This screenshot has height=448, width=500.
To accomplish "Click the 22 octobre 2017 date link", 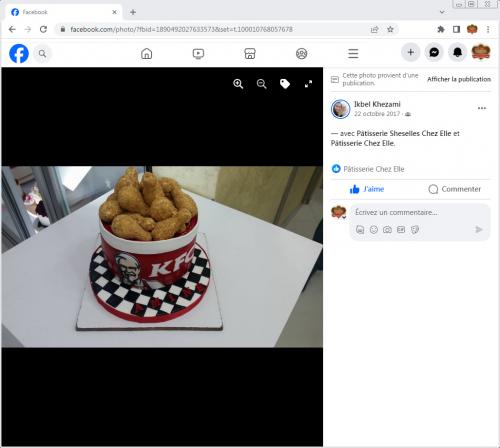I will [377, 114].
